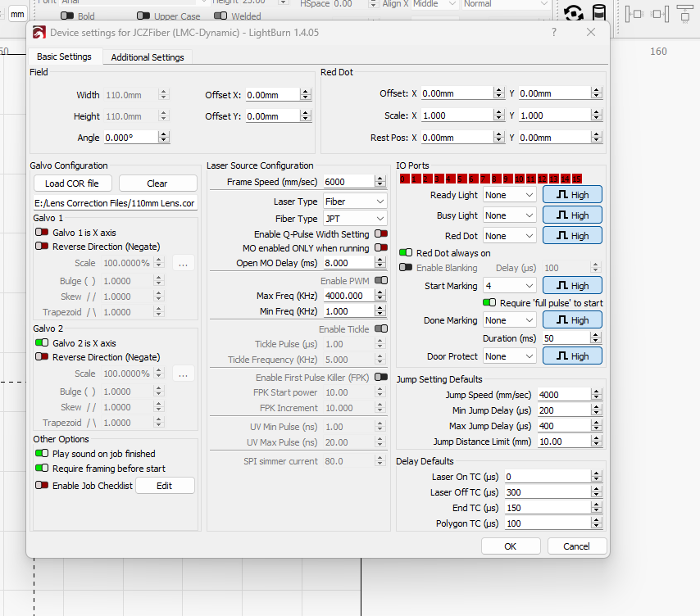The image size is (700, 616).
Task: Click Cancel button
Action: [577, 546]
